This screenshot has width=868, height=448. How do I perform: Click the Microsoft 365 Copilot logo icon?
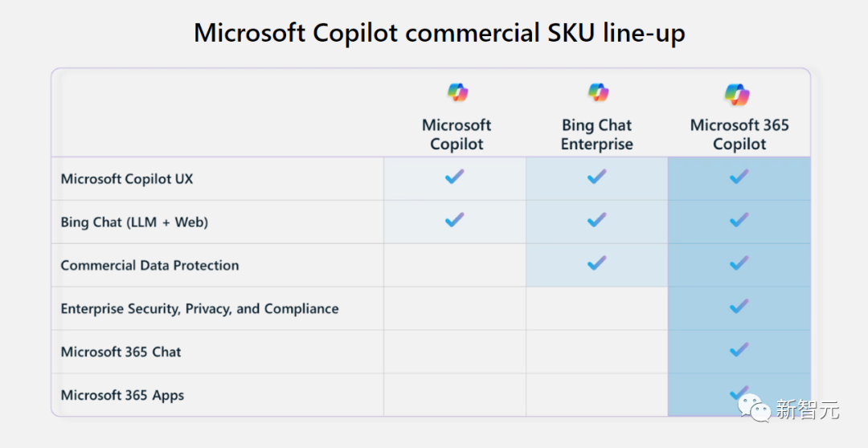click(737, 94)
